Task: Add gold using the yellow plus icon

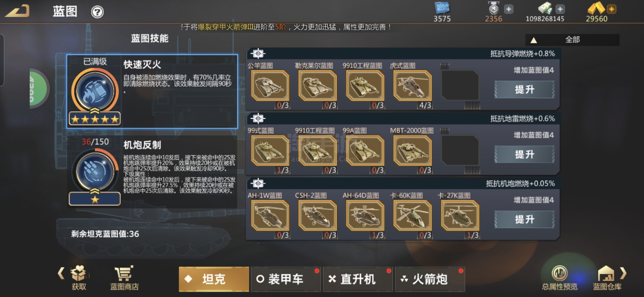Action: pyautogui.click(x=612, y=9)
